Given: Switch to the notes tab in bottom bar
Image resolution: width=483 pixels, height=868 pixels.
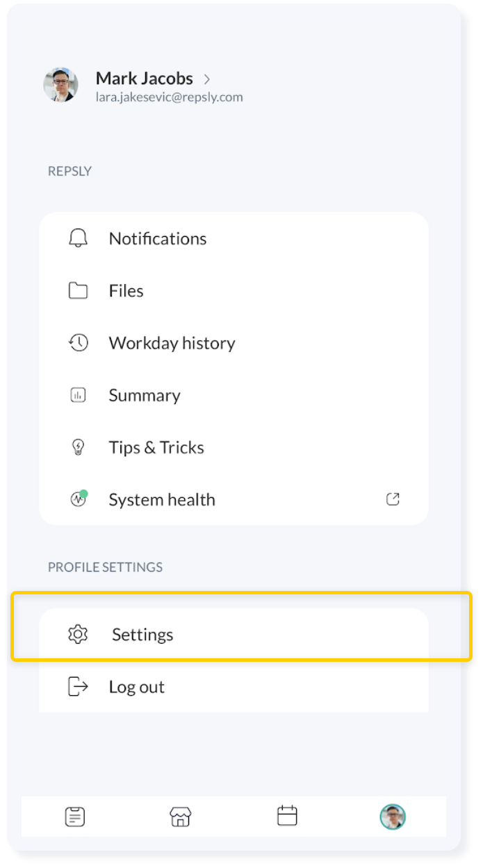Looking at the screenshot, I should point(75,817).
